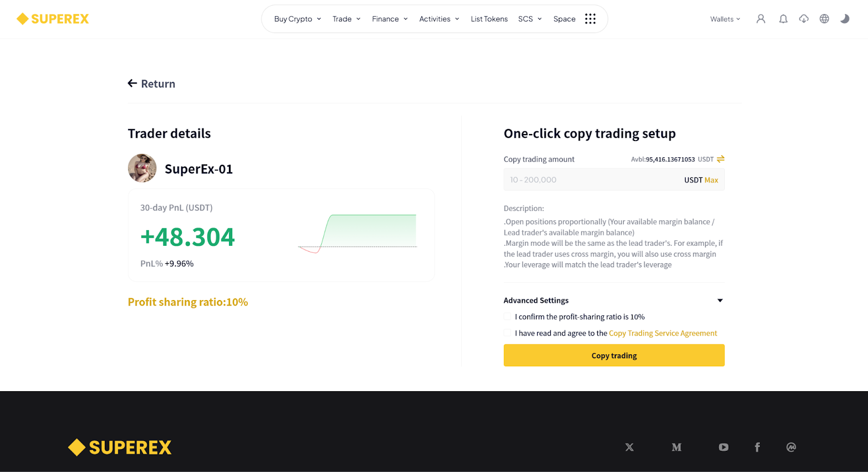Open the Copy Trading Service Agreement link
Image resolution: width=868 pixels, height=472 pixels.
(663, 333)
